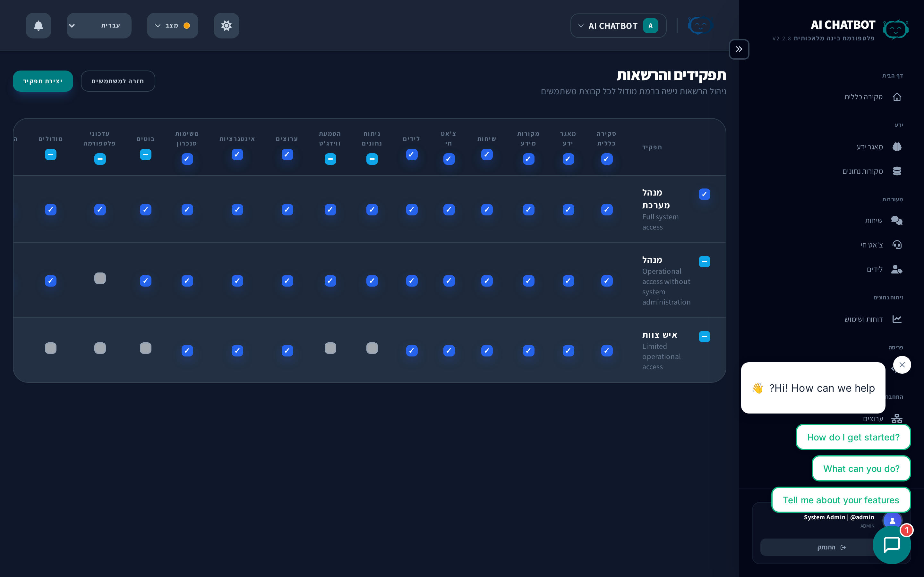This screenshot has width=924, height=577.
Task: Click the brain knowledge base icon
Action: (897, 147)
